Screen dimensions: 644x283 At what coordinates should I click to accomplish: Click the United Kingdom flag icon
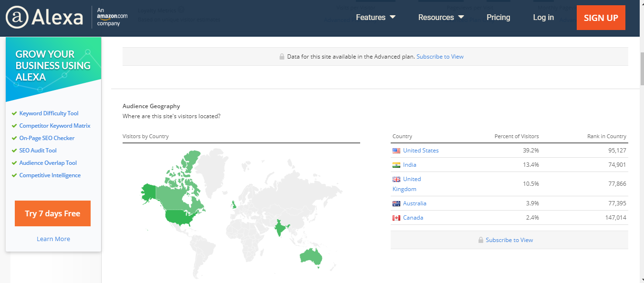click(396, 179)
